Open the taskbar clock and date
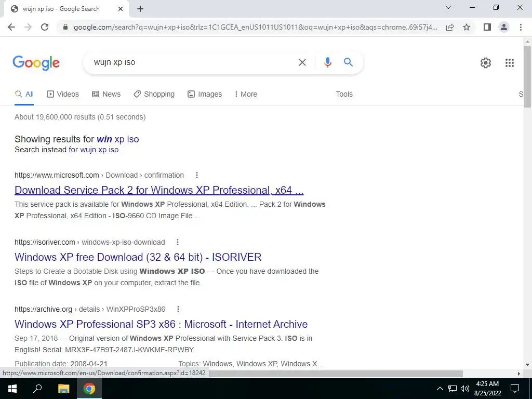532x399 pixels. [x=487, y=389]
